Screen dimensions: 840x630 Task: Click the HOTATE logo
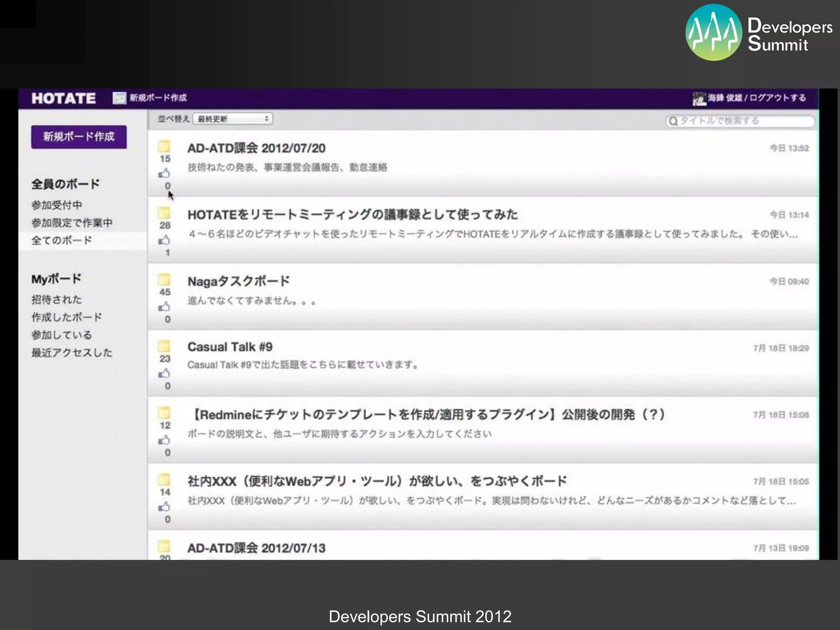click(x=64, y=98)
